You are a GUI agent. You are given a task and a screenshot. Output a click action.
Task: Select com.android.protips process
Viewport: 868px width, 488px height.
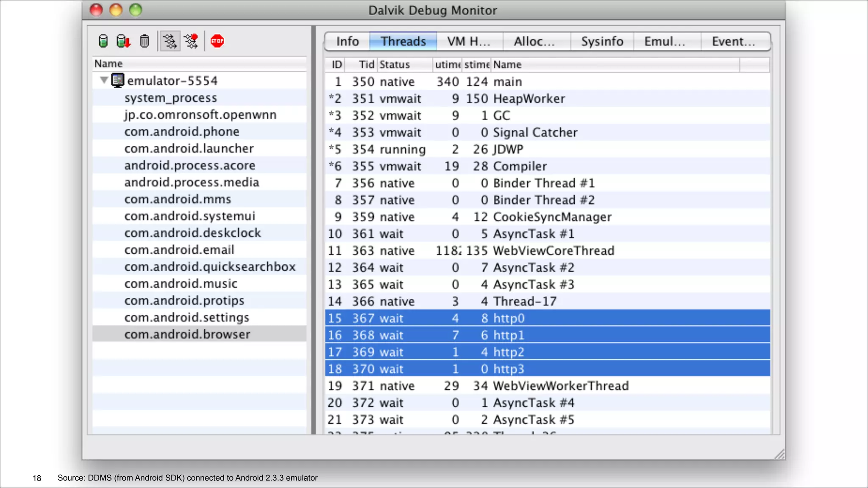point(199,300)
